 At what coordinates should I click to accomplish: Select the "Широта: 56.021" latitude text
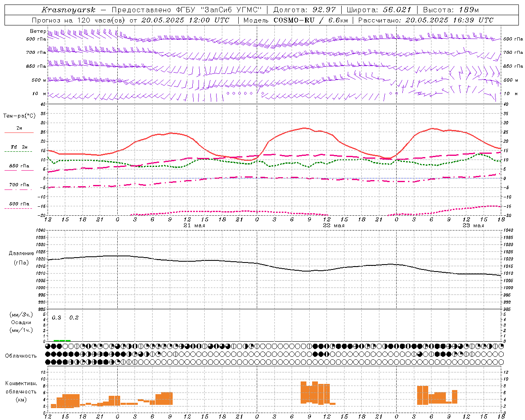click(379, 10)
